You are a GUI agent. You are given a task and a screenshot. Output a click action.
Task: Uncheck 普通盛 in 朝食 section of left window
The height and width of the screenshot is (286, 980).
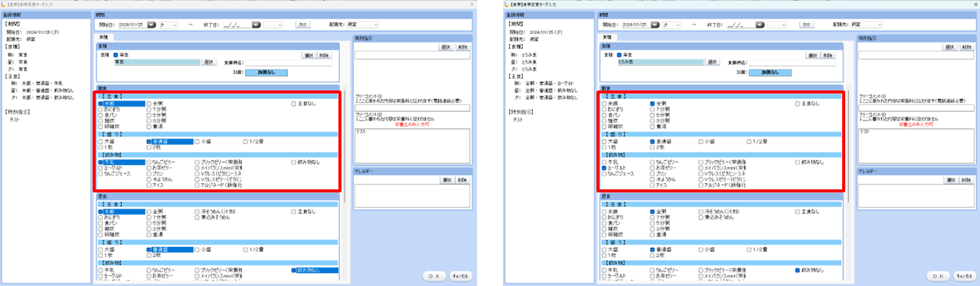[149, 141]
